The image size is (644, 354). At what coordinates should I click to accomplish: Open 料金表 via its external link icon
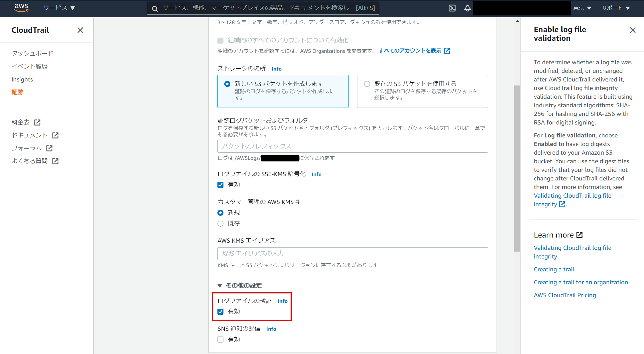point(38,122)
